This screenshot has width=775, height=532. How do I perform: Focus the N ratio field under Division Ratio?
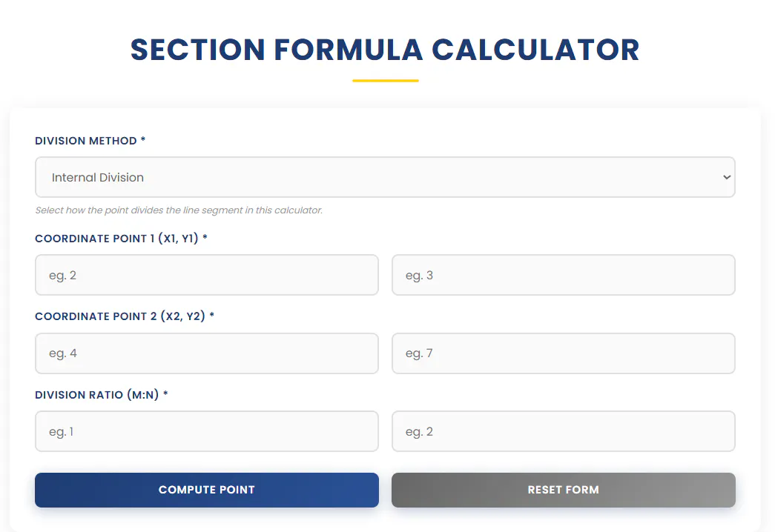tap(564, 431)
